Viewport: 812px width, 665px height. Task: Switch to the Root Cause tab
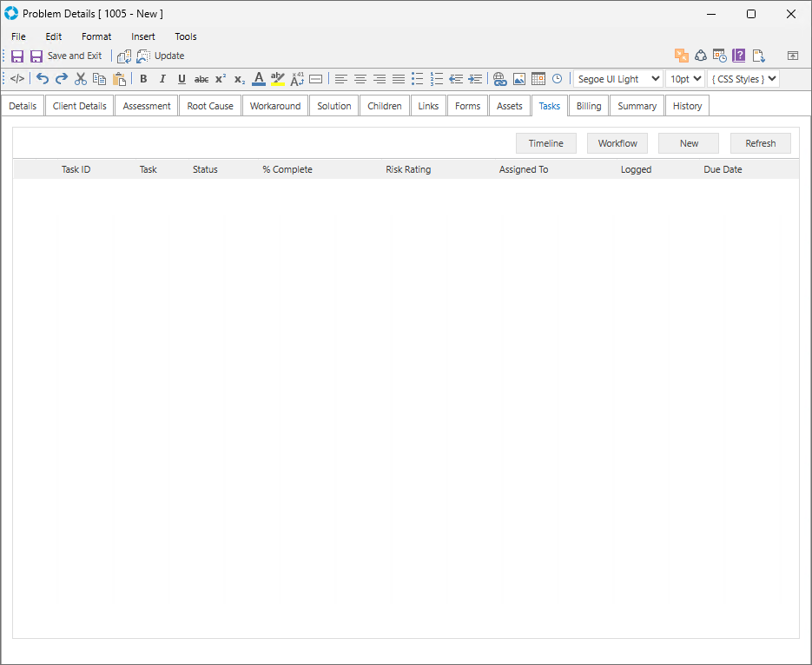pyautogui.click(x=210, y=106)
